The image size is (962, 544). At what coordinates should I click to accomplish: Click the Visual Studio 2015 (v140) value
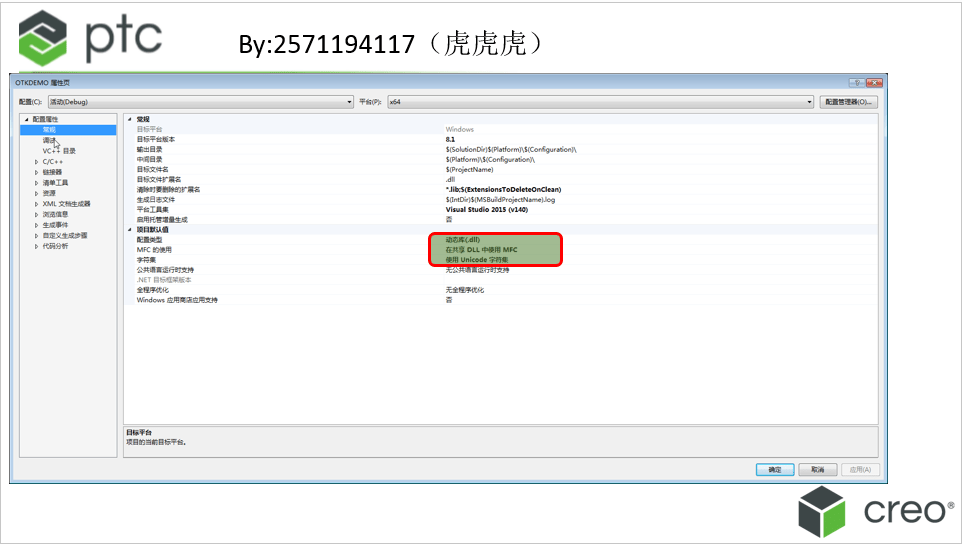(487, 210)
